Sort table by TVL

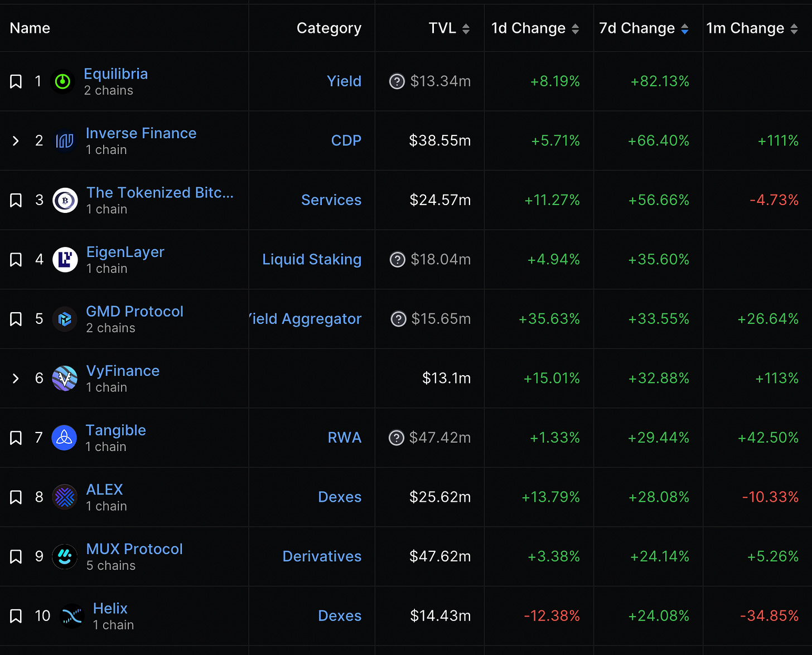pos(466,28)
